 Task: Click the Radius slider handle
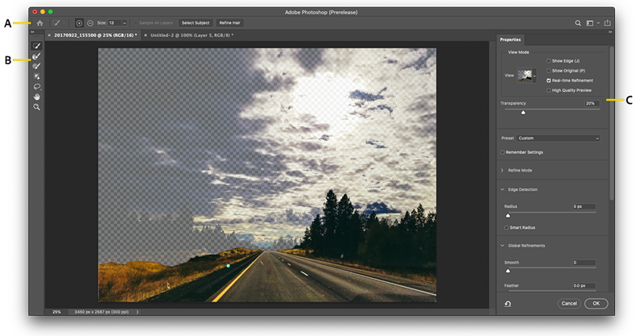click(x=508, y=215)
